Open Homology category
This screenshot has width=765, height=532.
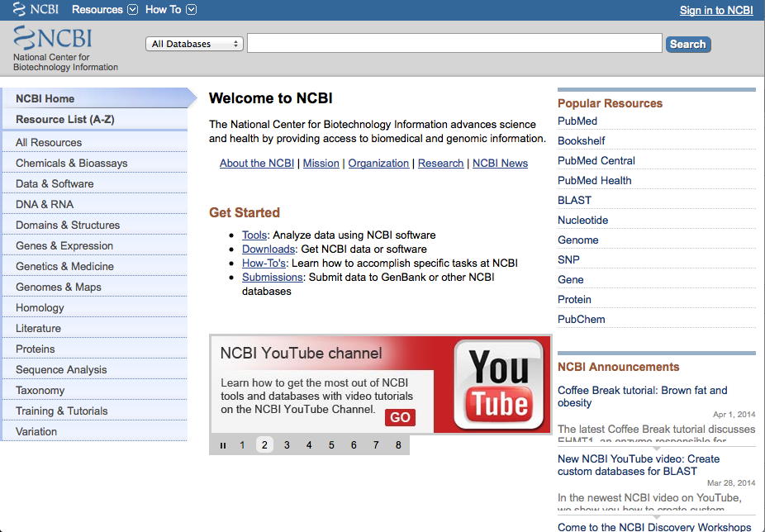(x=95, y=307)
